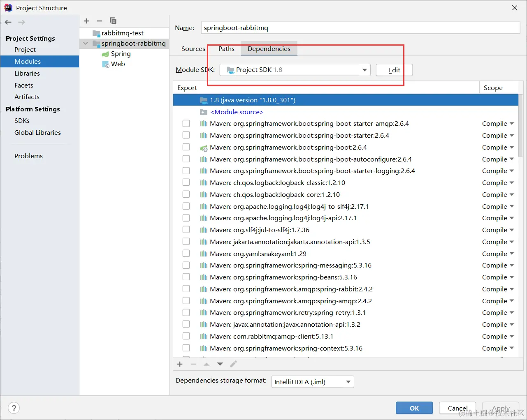Click the module Name input field
The width and height of the screenshot is (527, 420).
coord(360,28)
